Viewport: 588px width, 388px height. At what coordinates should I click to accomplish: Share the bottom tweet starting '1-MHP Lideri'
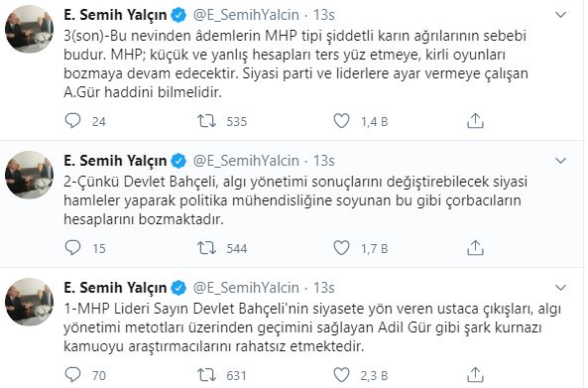click(475, 374)
